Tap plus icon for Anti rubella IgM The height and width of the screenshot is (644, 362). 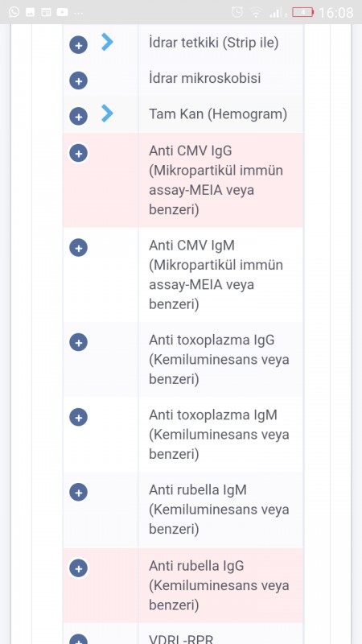[78, 492]
